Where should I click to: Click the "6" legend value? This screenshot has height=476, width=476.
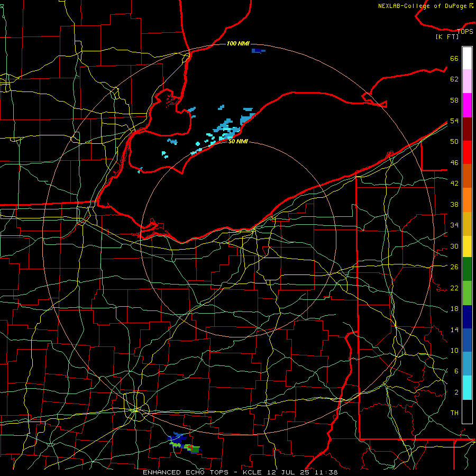(456, 371)
